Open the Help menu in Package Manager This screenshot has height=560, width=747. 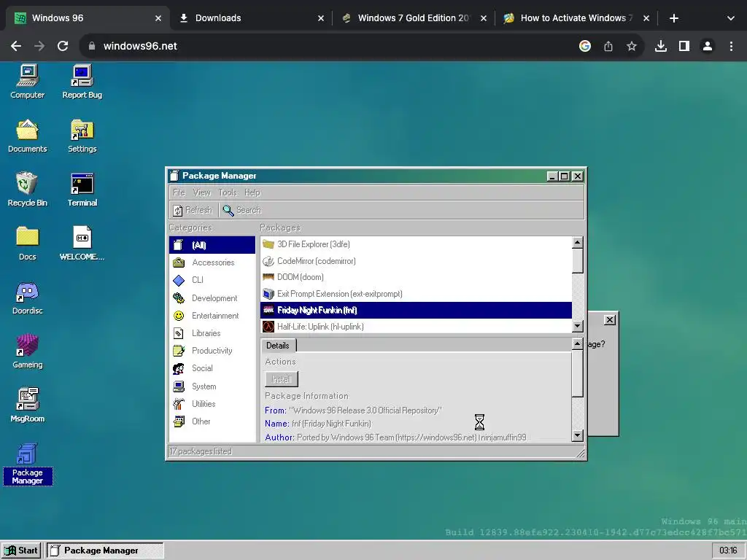tap(252, 192)
